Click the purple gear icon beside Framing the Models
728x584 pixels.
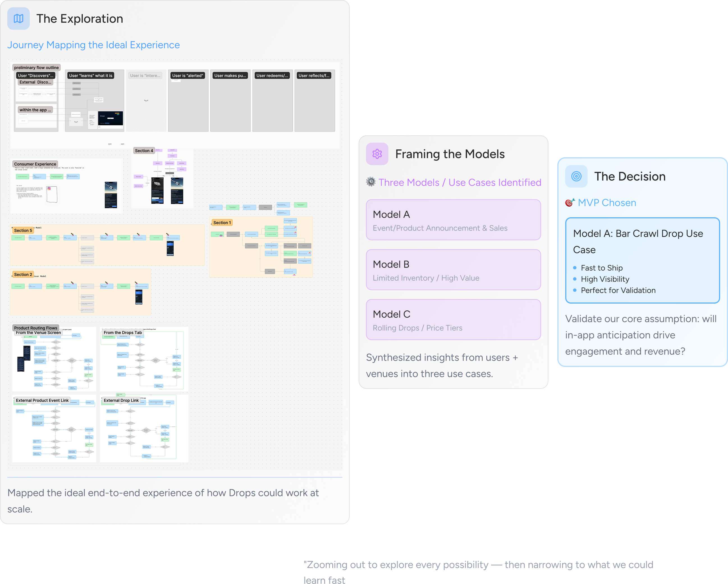tap(377, 154)
